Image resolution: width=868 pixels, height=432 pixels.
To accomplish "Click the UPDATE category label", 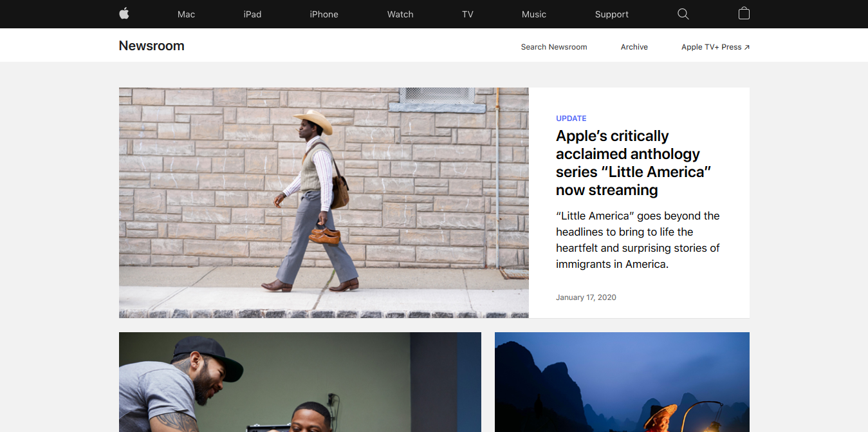I will pos(571,118).
